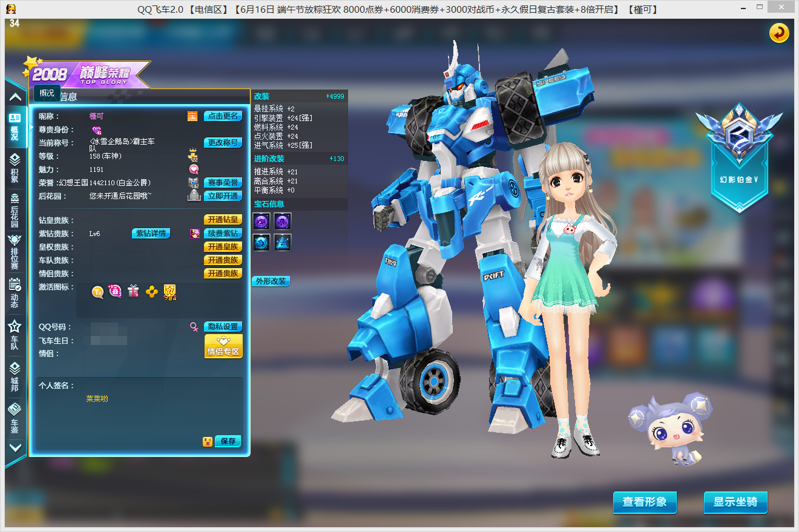Image resolution: width=799 pixels, height=532 pixels.
Task: Save the signature with 保存
Action: tap(228, 441)
